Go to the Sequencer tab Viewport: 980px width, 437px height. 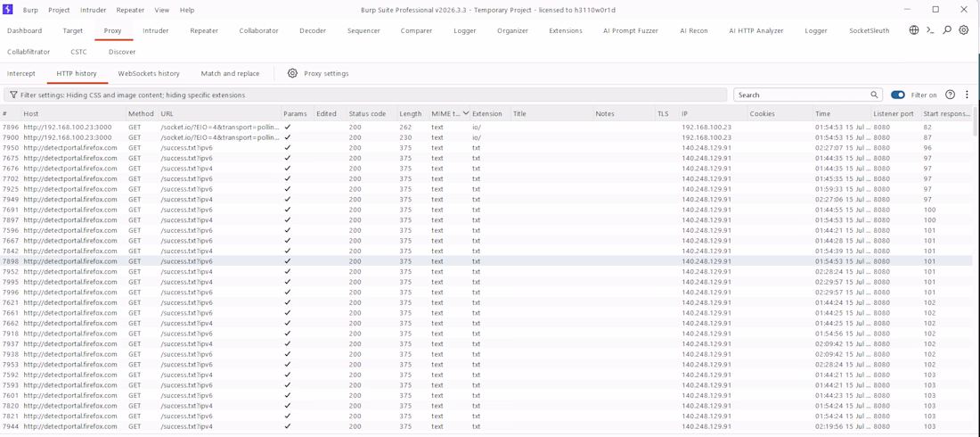[363, 30]
